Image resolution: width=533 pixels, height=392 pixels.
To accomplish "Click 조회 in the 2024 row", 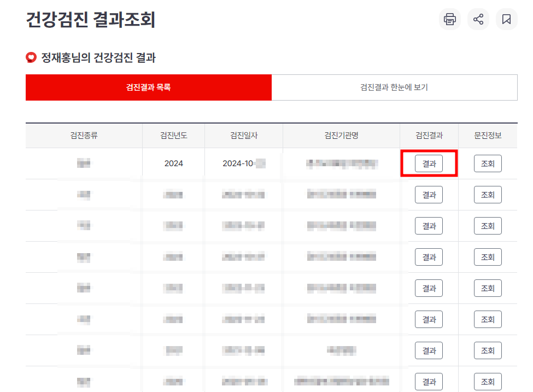I will pos(487,163).
